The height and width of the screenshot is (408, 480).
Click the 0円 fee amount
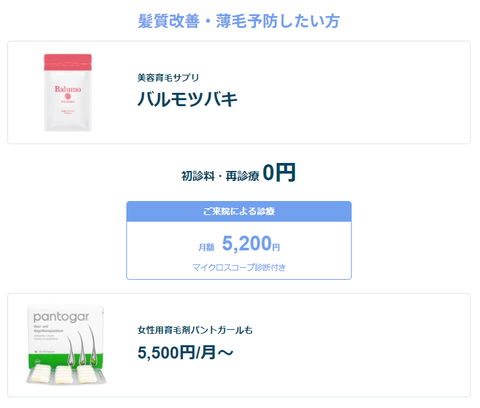(279, 172)
